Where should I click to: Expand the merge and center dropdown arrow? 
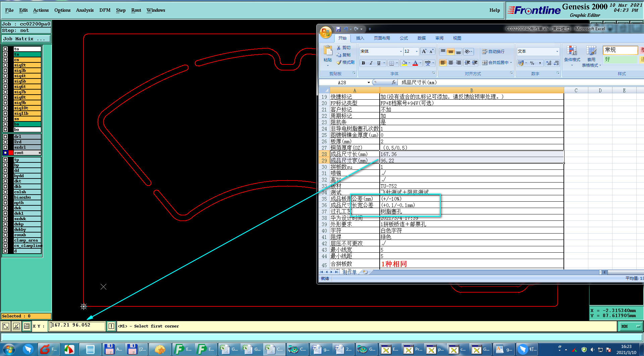click(511, 63)
